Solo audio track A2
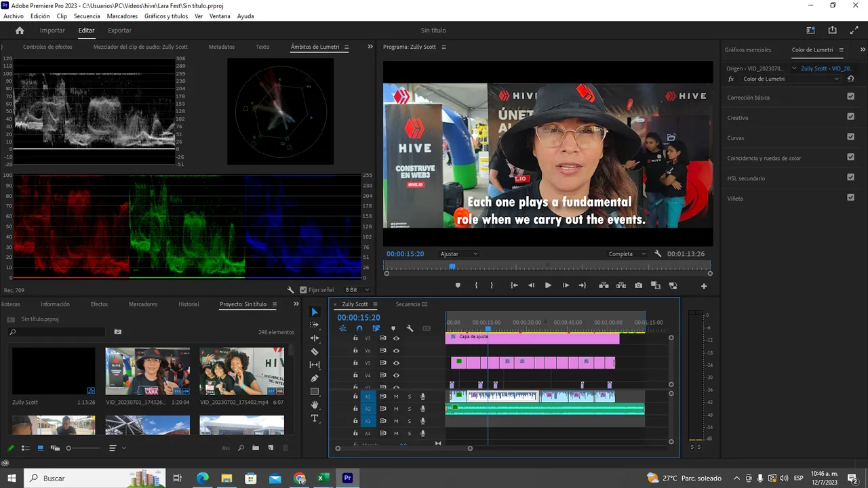The height and width of the screenshot is (488, 868). (409, 409)
